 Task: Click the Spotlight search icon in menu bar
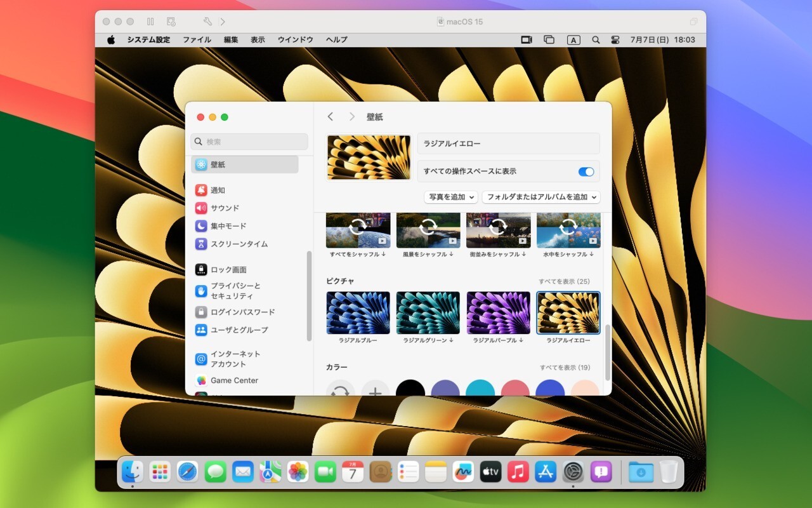point(596,39)
